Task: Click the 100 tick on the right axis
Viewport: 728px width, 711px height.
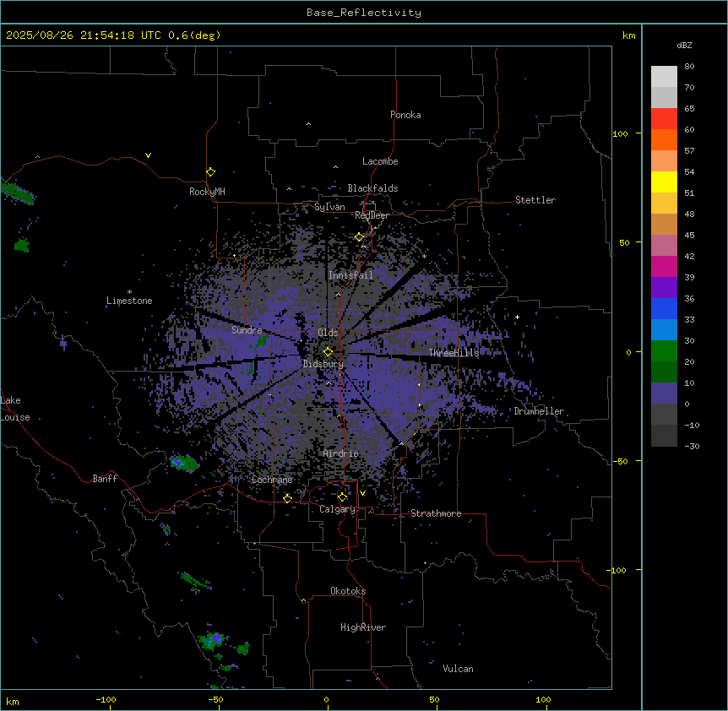Action: (620, 134)
